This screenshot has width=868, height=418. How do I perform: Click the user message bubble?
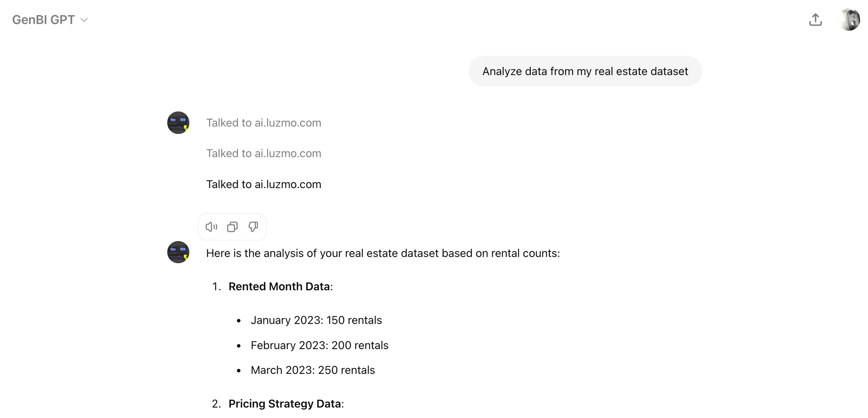coord(585,71)
